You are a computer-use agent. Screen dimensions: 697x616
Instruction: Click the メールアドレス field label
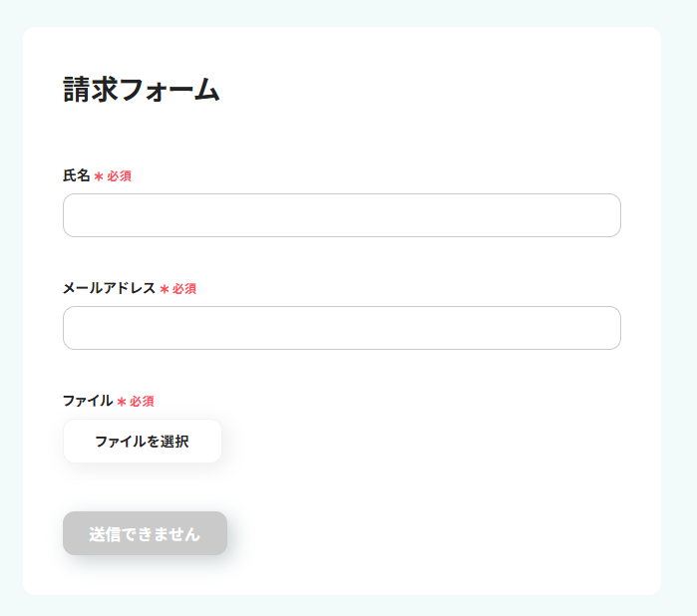[x=109, y=288]
